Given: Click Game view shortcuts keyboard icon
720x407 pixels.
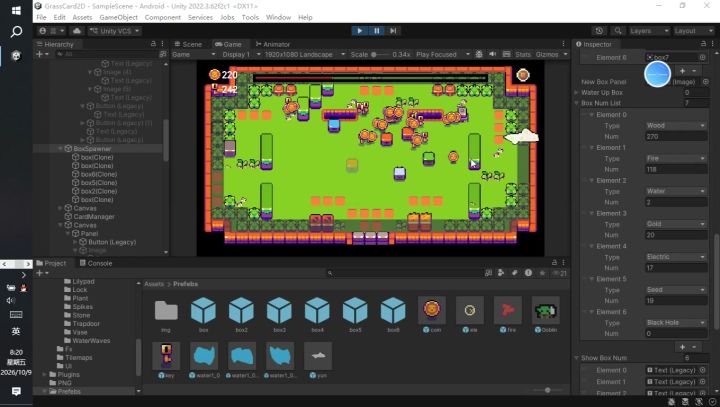Looking at the screenshot, I should point(506,54).
